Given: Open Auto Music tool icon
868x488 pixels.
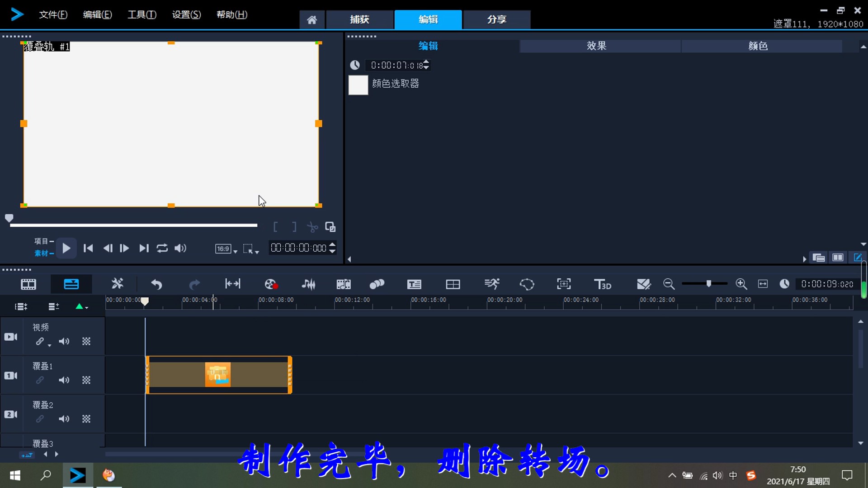Looking at the screenshot, I should tap(344, 284).
